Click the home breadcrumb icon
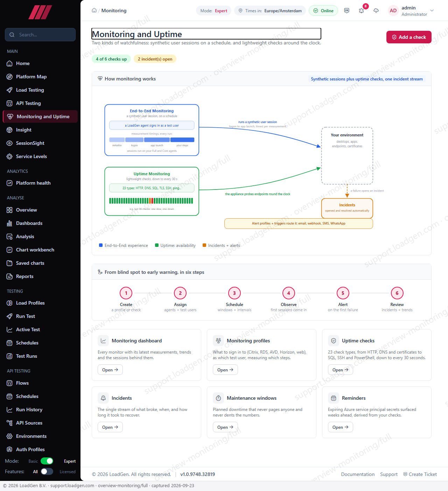The width and height of the screenshot is (448, 491). (x=94, y=10)
